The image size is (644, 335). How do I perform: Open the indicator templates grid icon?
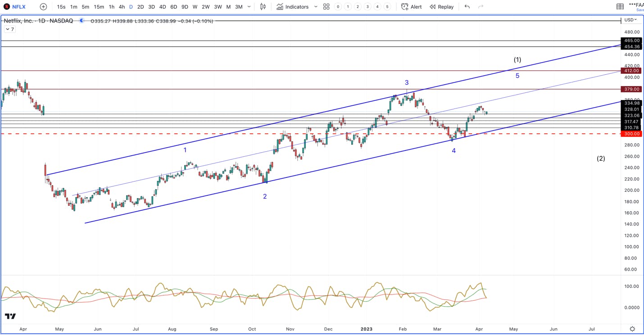[x=327, y=7]
